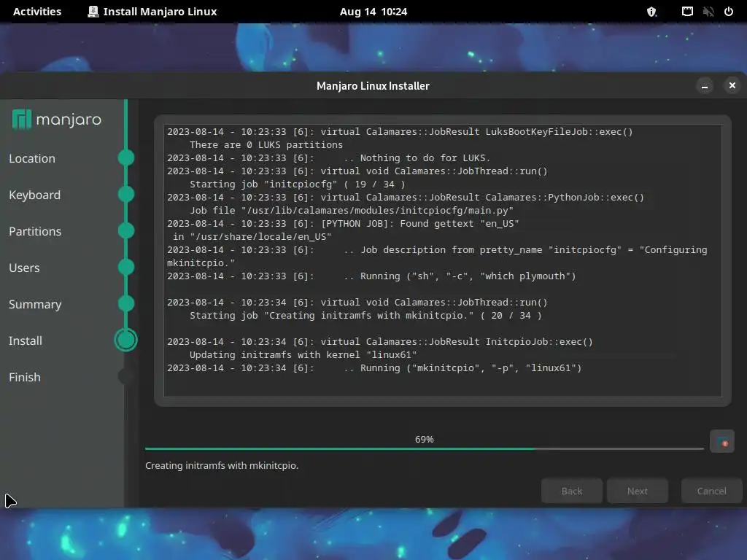Click the 'Nothing to do for LUKS.' log line
The image size is (747, 560).
coord(329,158)
